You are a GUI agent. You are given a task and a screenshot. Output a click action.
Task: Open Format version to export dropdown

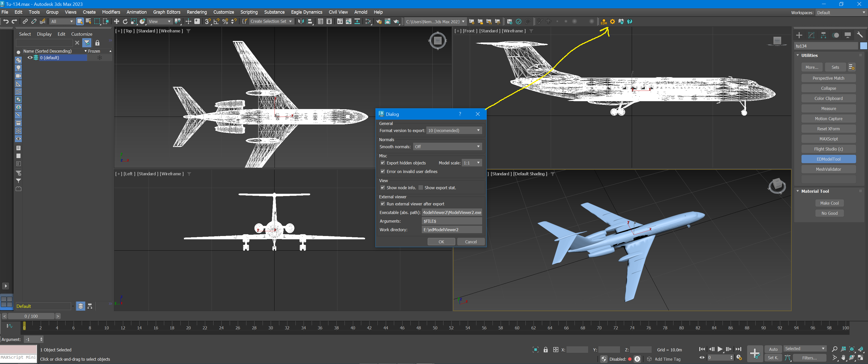454,131
